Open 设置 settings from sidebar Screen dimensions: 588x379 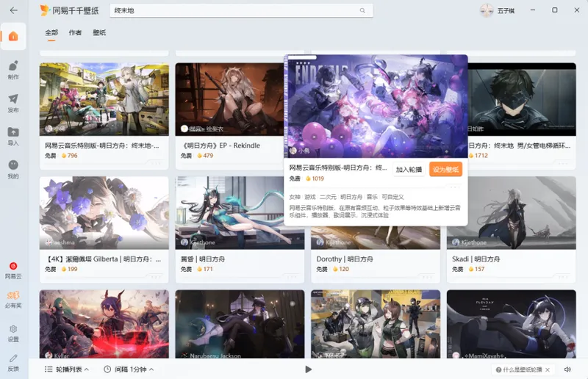tap(13, 333)
